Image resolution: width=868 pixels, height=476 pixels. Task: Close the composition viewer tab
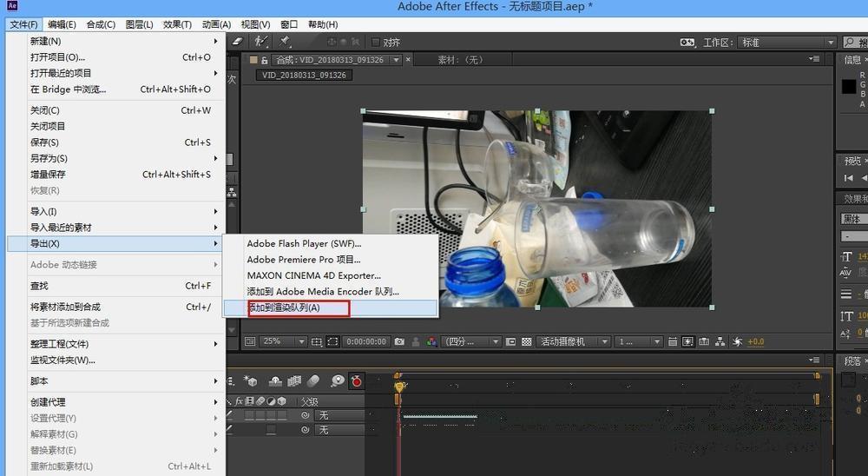click(408, 59)
